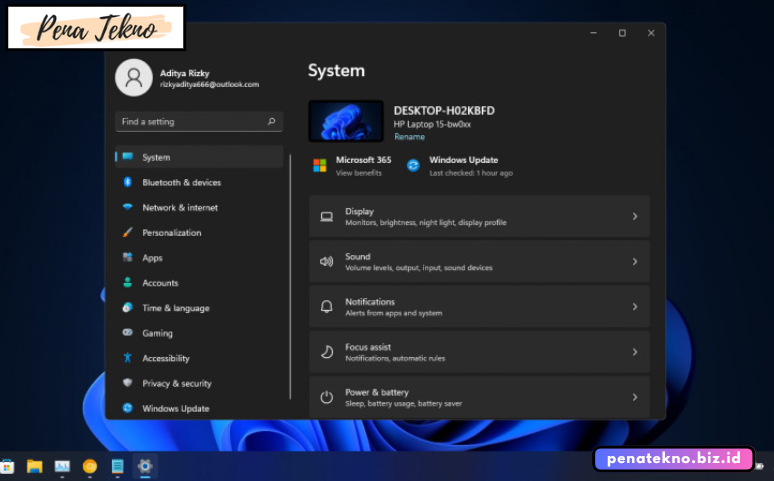774x481 pixels.
Task: Click the Aditya Rizky account name
Action: click(x=185, y=73)
